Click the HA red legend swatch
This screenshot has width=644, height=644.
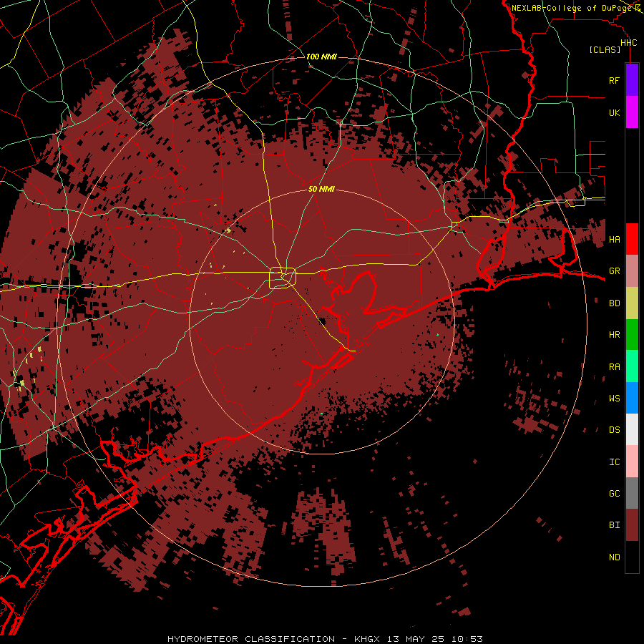tap(632, 239)
